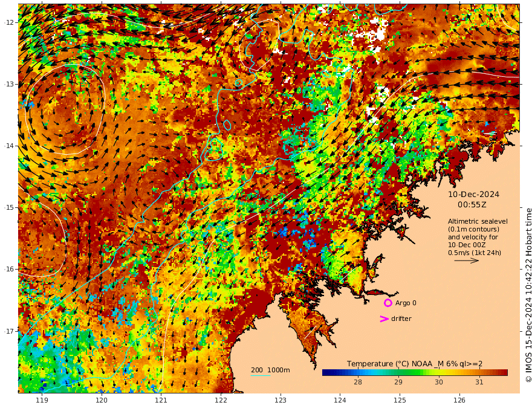Click the 'drifter' legend label
Image resolution: width=532 pixels, height=411 pixels.
tap(401, 319)
